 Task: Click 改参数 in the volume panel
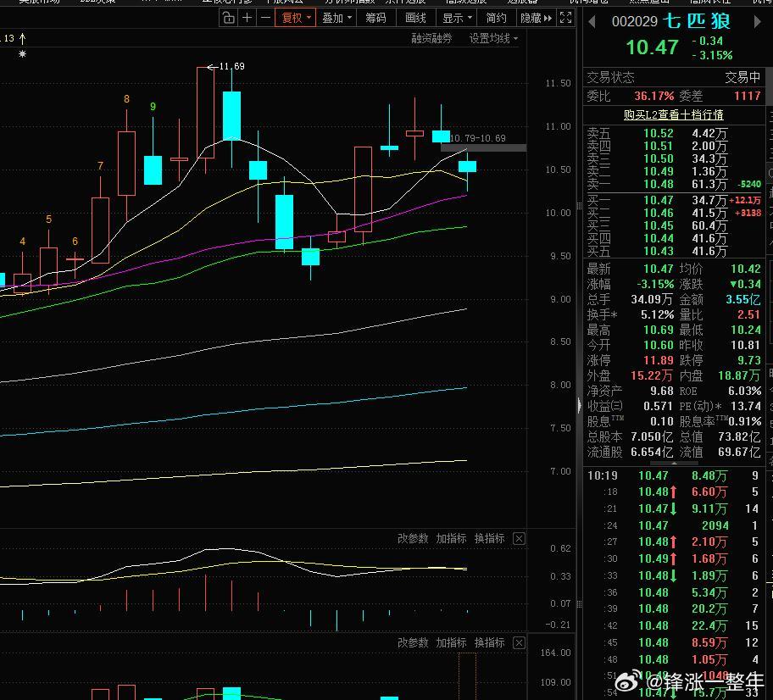tap(413, 643)
